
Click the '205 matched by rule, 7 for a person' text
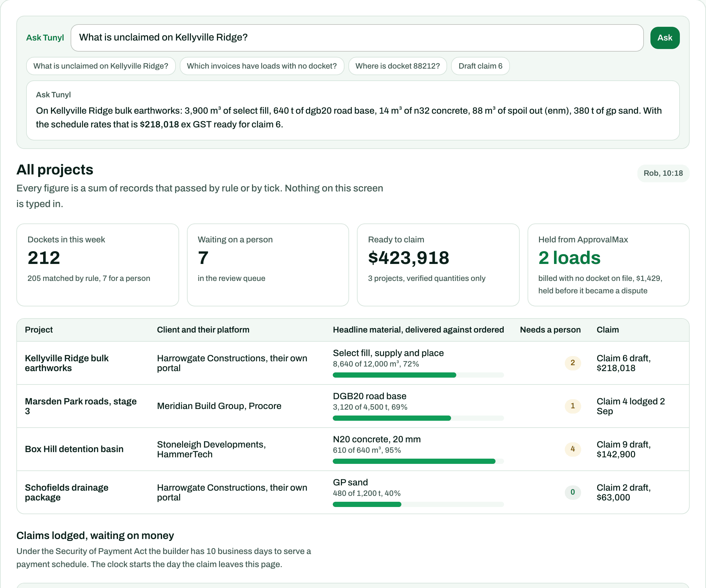pos(89,278)
